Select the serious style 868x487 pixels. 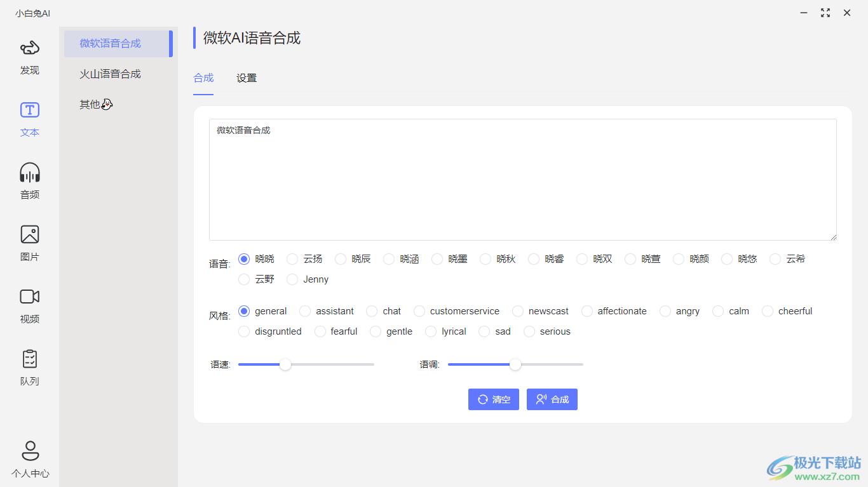(529, 331)
